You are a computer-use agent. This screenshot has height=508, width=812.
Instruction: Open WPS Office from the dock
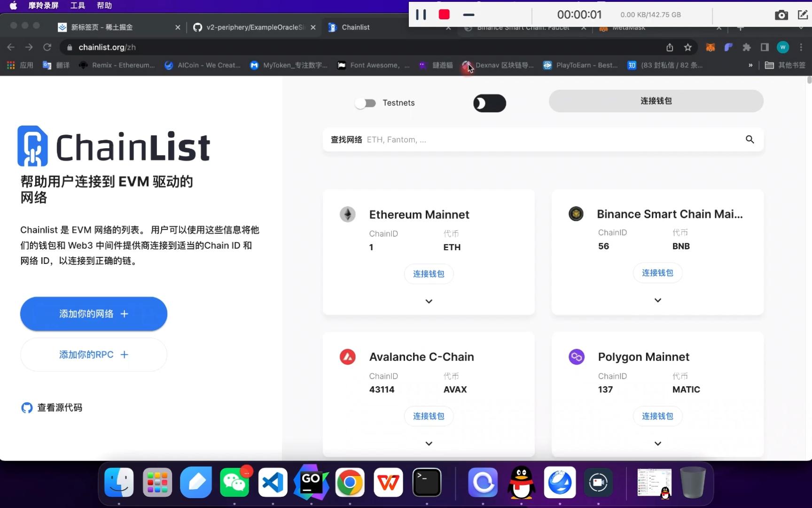click(388, 482)
